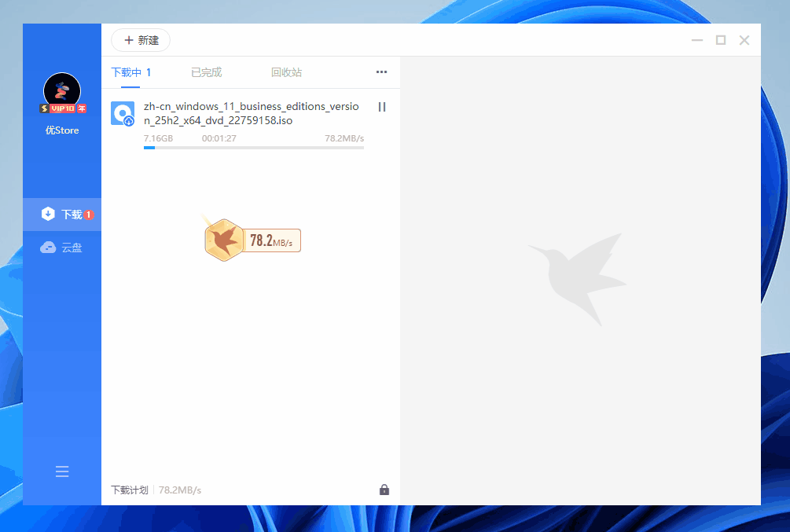This screenshot has width=790, height=532.
Task: Click the download progress bar
Action: coord(254,148)
